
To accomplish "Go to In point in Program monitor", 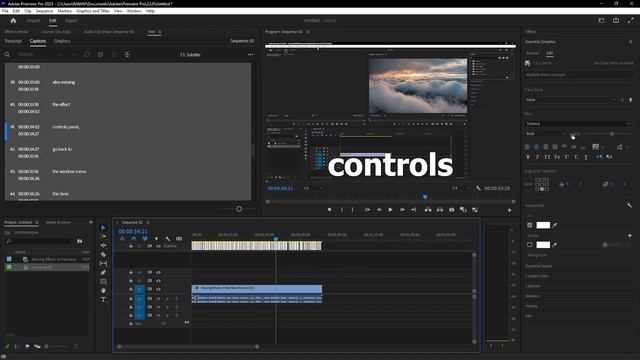I will pos(367,210).
